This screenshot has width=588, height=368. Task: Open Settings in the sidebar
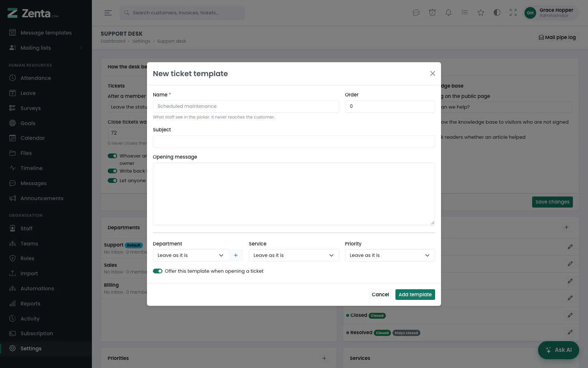[x=46, y=348]
